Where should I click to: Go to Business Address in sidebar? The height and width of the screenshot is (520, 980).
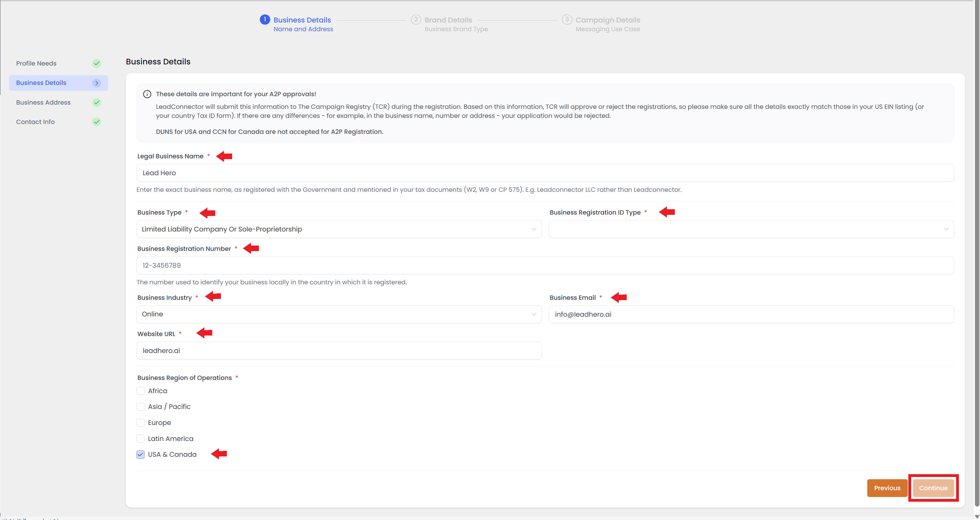43,102
